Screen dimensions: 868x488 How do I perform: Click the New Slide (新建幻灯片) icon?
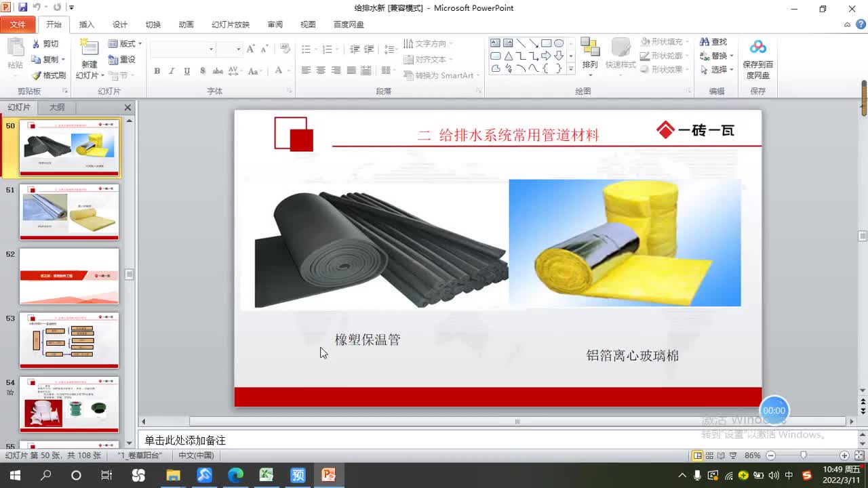(x=89, y=47)
